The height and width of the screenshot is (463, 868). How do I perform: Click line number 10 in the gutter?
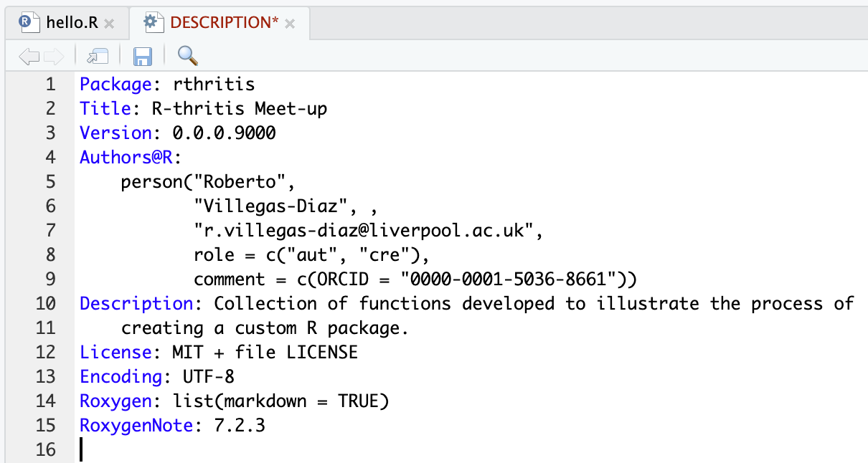click(x=45, y=303)
